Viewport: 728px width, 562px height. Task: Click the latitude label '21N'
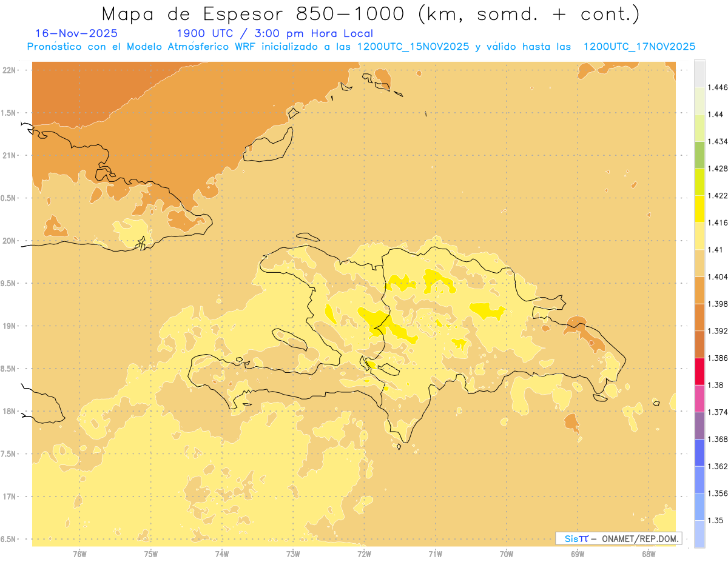point(10,155)
